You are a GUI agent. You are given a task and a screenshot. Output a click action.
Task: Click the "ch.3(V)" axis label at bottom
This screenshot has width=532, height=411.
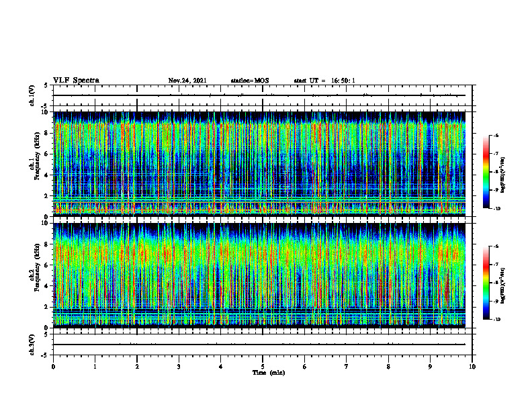tap(32, 345)
